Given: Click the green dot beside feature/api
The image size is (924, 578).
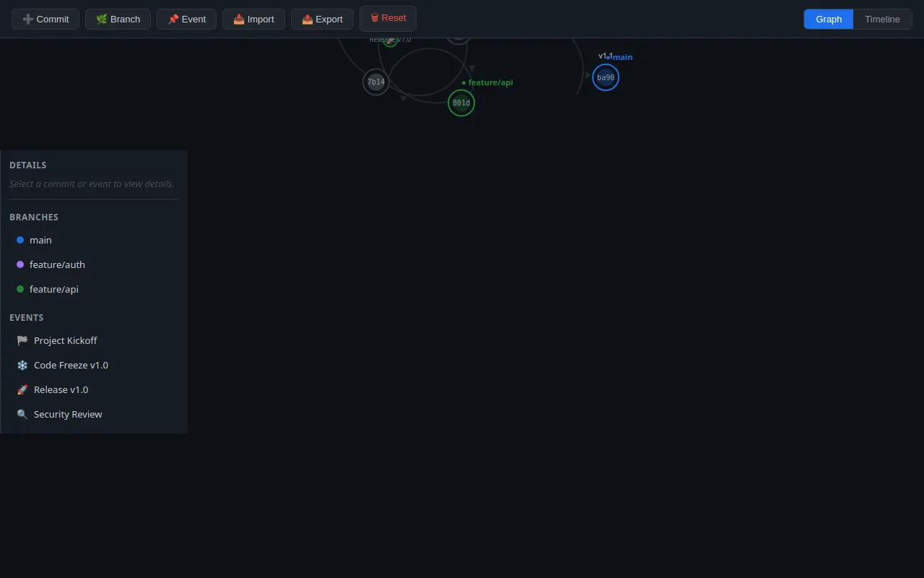Looking at the screenshot, I should point(20,289).
